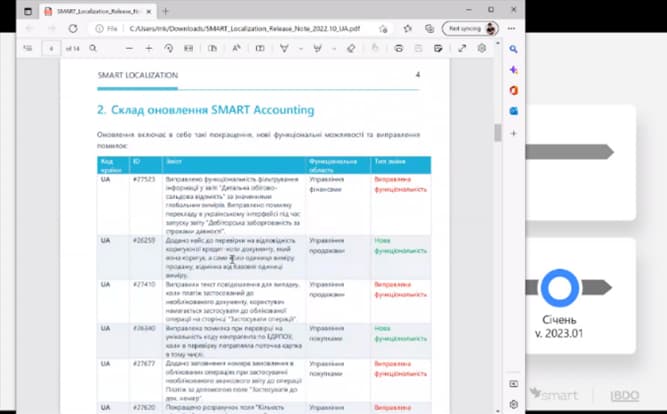Enter full screen PDF view

tap(462, 49)
